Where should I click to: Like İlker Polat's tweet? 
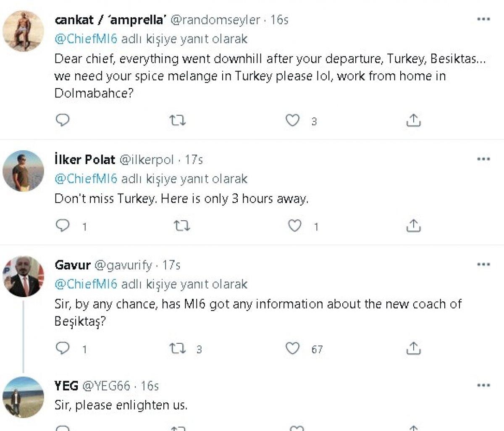295,226
